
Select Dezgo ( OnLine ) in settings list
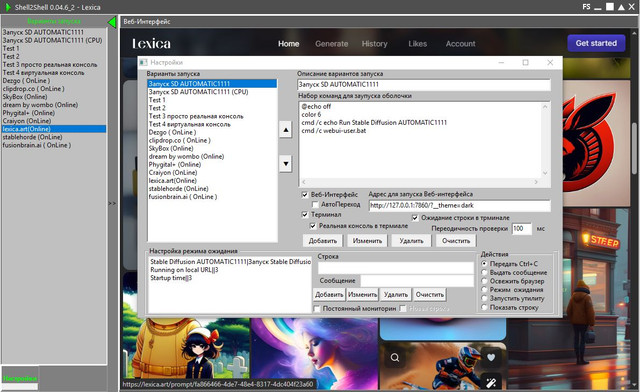click(x=212, y=132)
